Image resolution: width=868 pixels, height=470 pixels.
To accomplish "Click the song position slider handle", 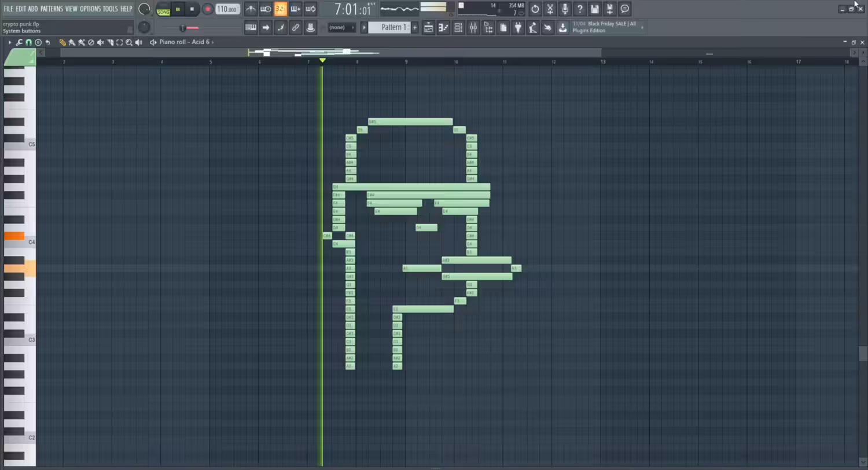I will point(183,28).
